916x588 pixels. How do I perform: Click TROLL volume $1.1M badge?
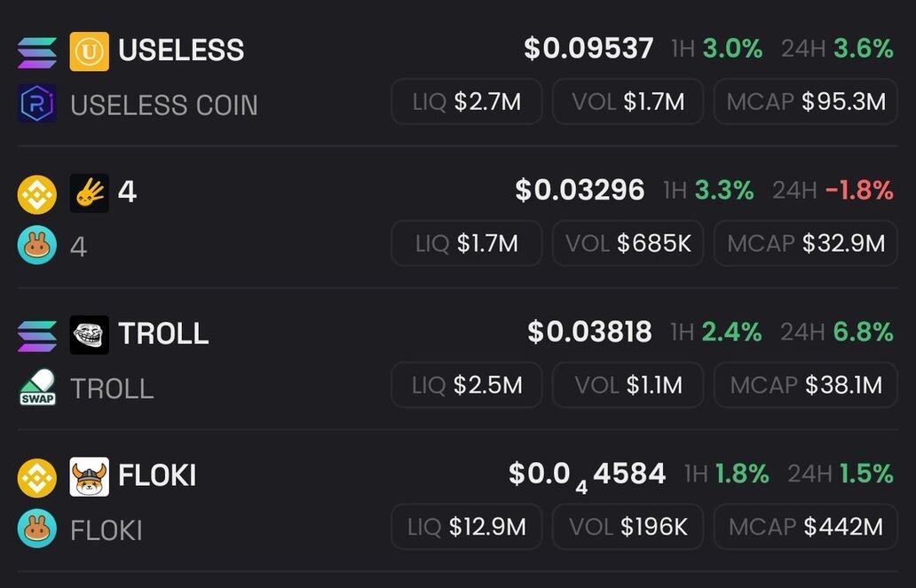coord(628,386)
